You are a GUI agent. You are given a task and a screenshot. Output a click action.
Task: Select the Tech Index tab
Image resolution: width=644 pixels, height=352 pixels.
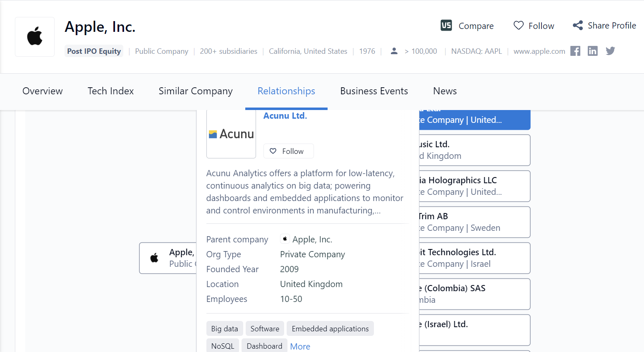[x=110, y=91]
